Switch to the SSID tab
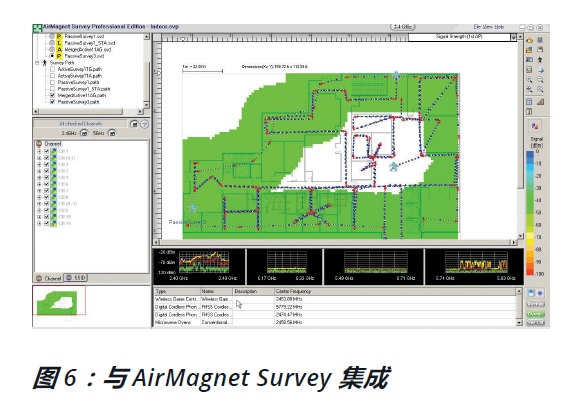 click(x=76, y=278)
